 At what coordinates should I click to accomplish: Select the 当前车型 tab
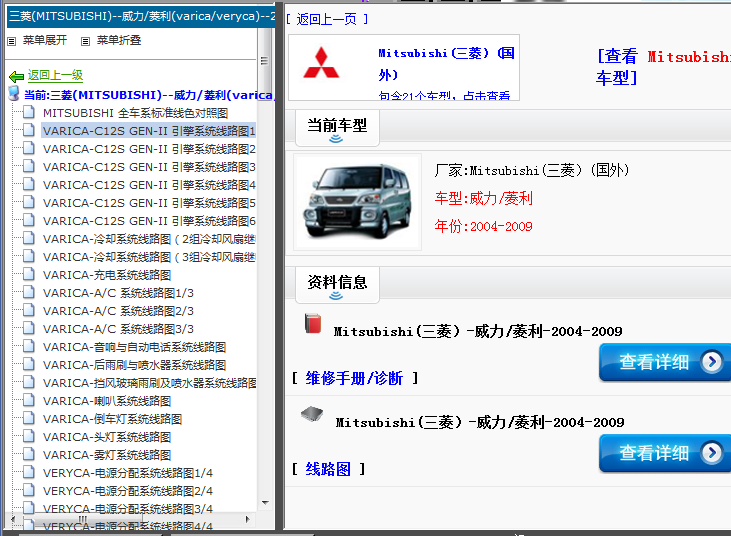tap(337, 128)
